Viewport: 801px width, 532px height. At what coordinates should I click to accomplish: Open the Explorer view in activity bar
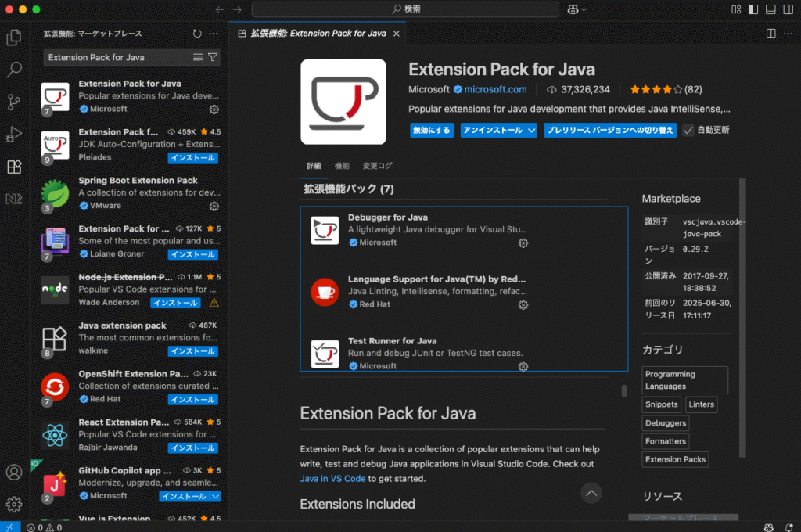pos(14,38)
